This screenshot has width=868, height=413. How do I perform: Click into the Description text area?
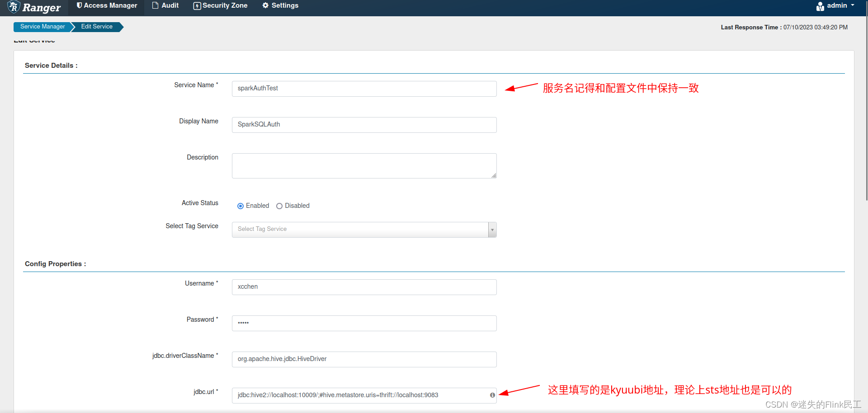(364, 166)
